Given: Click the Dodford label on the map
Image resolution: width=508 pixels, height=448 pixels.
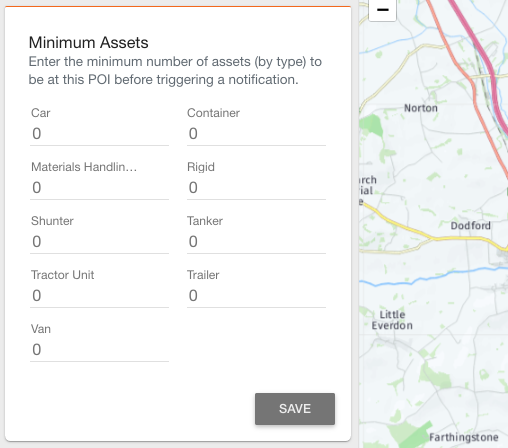Looking at the screenshot, I should pyautogui.click(x=470, y=226).
